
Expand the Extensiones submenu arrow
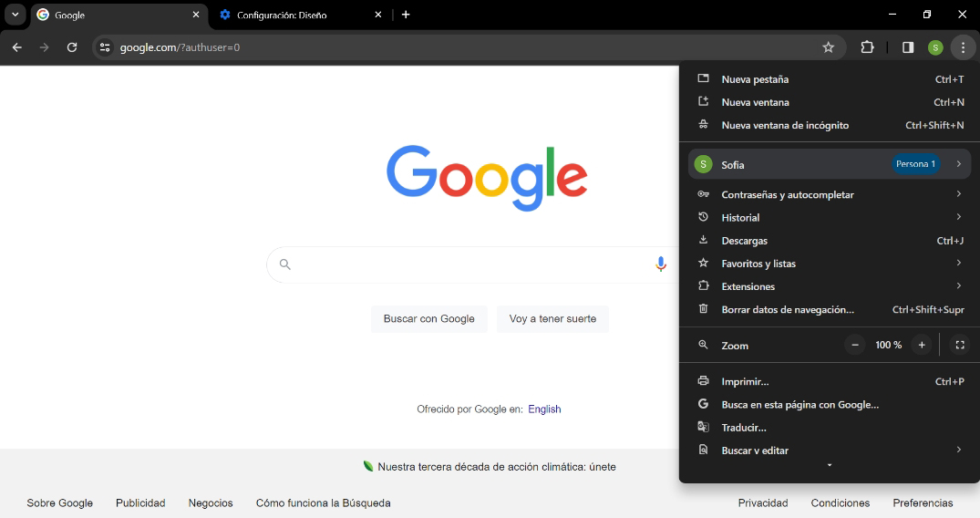tap(959, 285)
